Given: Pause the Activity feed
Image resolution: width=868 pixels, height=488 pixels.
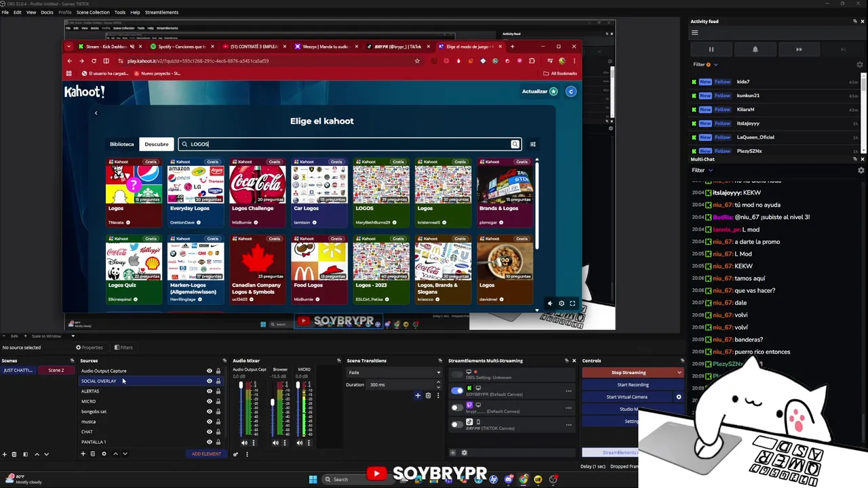Looking at the screenshot, I should pyautogui.click(x=711, y=49).
